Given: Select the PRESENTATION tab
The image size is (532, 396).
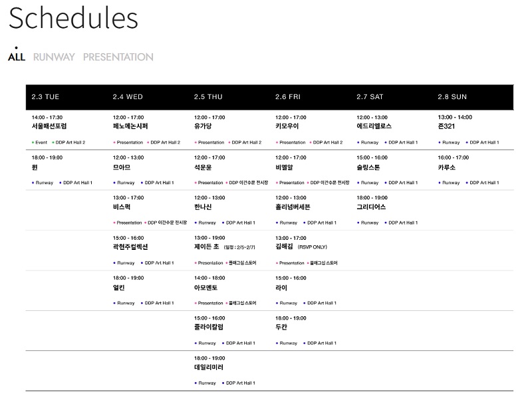Looking at the screenshot, I should (x=118, y=57).
